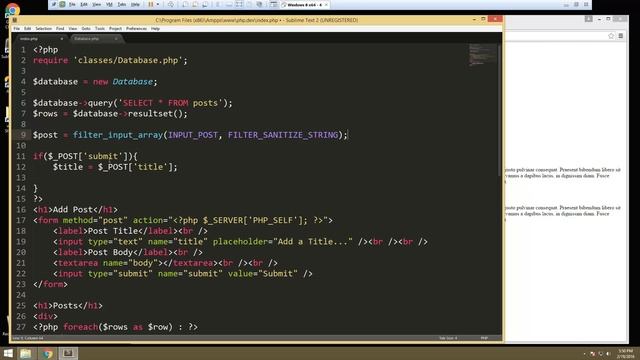Image resolution: width=640 pixels, height=360 pixels.
Task: Click VMware take snapshot icon
Action: click(x=184, y=4)
